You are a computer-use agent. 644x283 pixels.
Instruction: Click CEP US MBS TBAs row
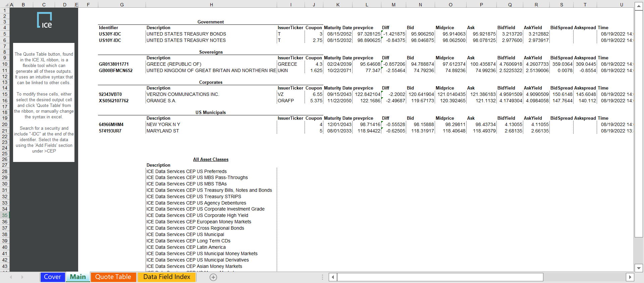211,184
